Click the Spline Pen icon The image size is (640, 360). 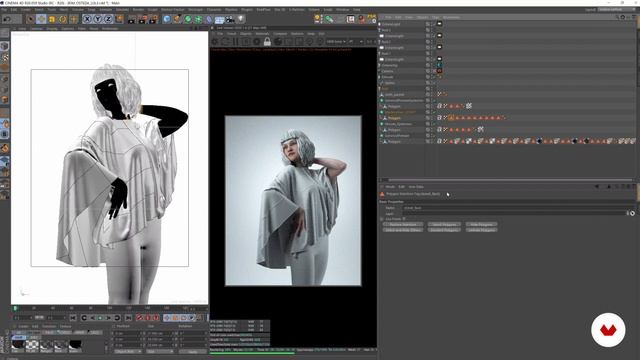[x=177, y=19]
